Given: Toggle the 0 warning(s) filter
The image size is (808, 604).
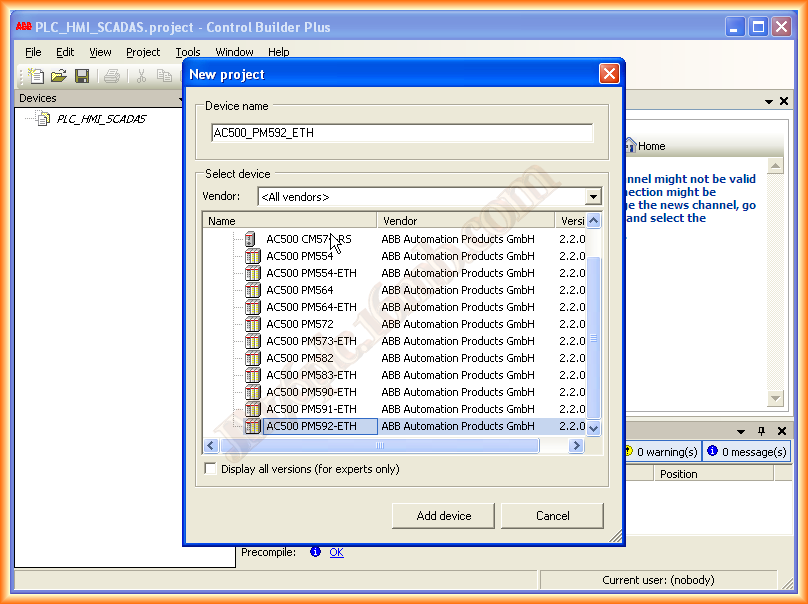Looking at the screenshot, I should point(660,452).
